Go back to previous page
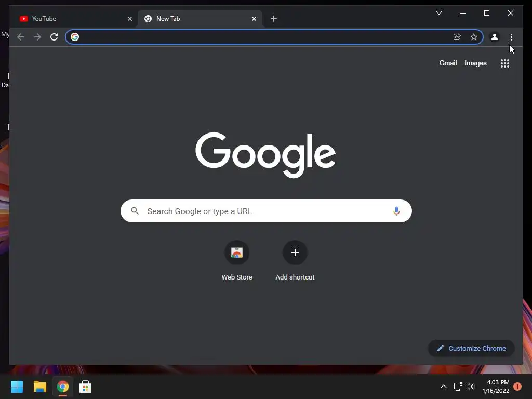 pos(21,37)
